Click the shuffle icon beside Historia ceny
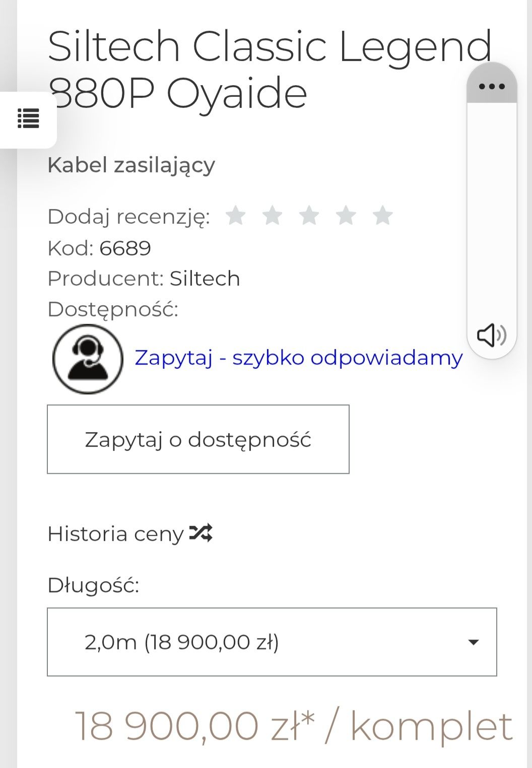 pyautogui.click(x=201, y=533)
